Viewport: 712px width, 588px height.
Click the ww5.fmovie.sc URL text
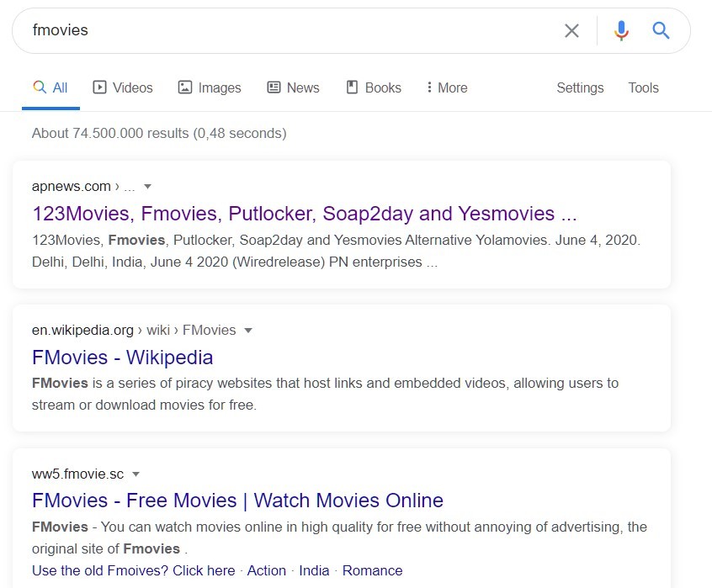[x=77, y=474]
